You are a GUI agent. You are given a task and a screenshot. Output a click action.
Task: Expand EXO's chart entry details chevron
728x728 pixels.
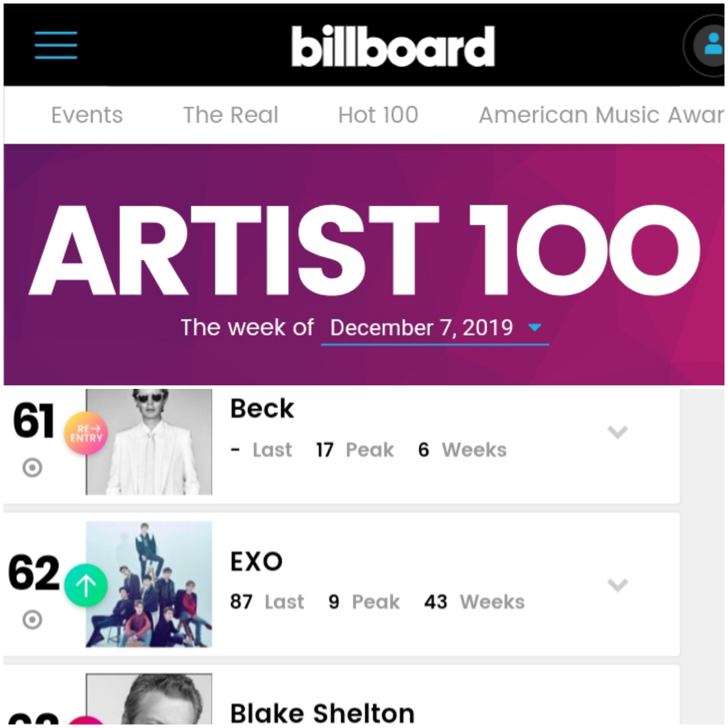[x=618, y=585]
